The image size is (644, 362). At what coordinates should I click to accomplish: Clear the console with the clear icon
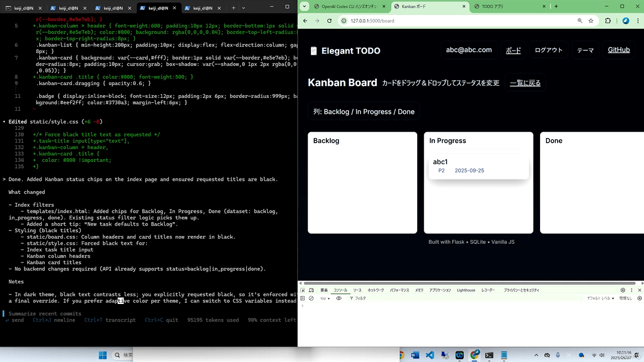[x=311, y=298]
